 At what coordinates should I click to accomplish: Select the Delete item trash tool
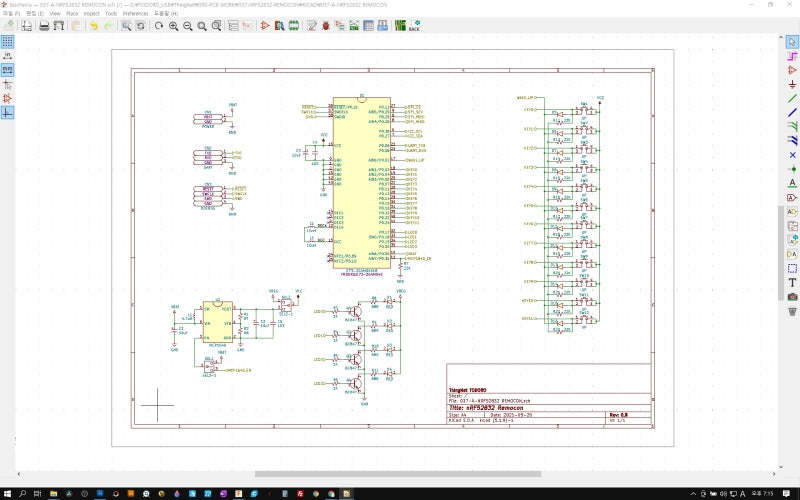point(792,311)
